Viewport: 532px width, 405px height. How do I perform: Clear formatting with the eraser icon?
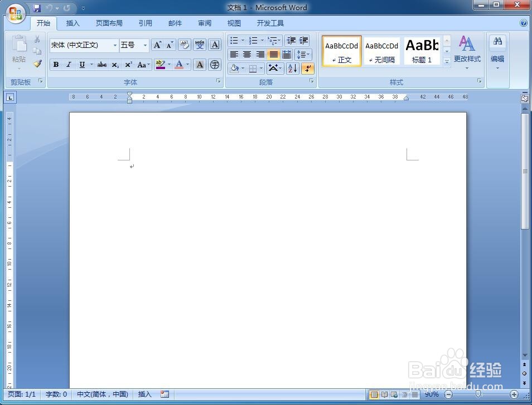(185, 45)
